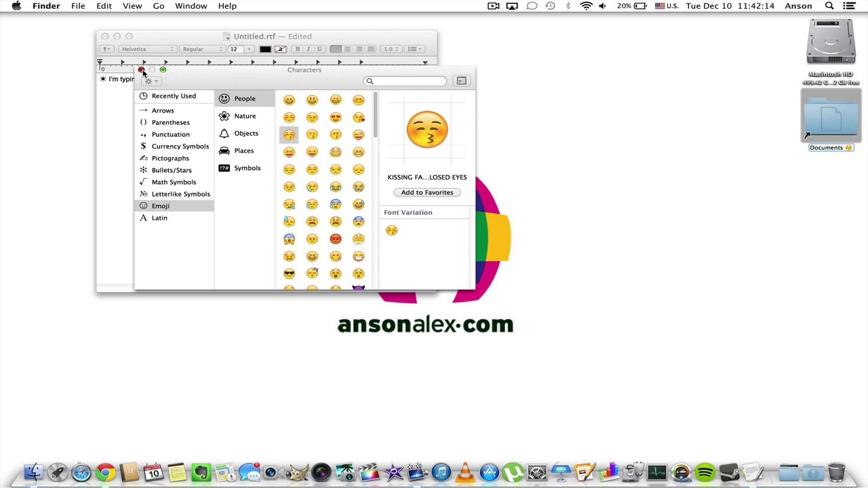Select Currency Symbols category
This screenshot has height=488, width=868.
pos(174,146)
